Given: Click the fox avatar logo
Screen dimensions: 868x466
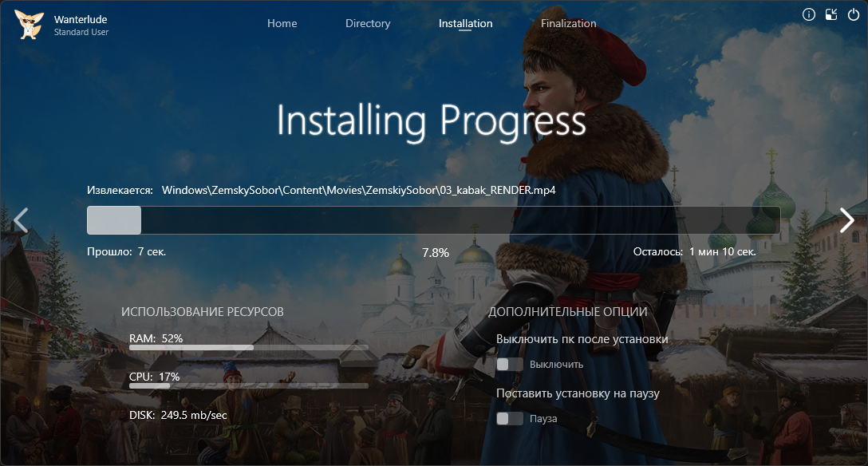Looking at the screenshot, I should point(29,24).
